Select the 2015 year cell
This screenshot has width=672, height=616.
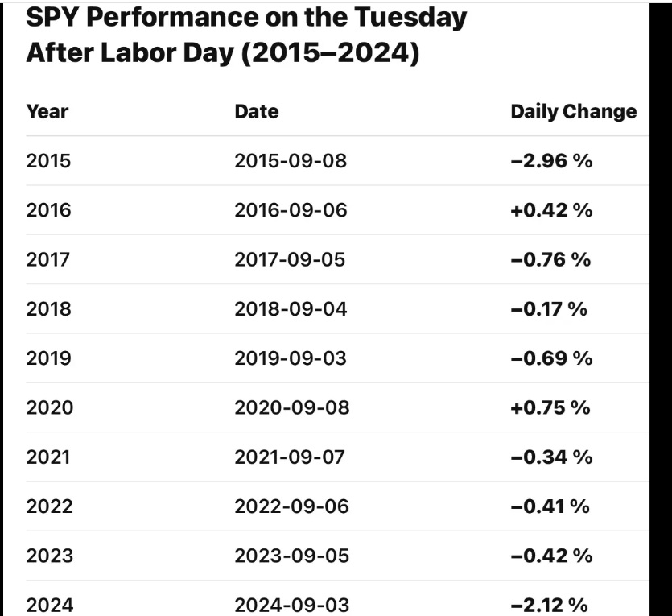click(x=48, y=160)
